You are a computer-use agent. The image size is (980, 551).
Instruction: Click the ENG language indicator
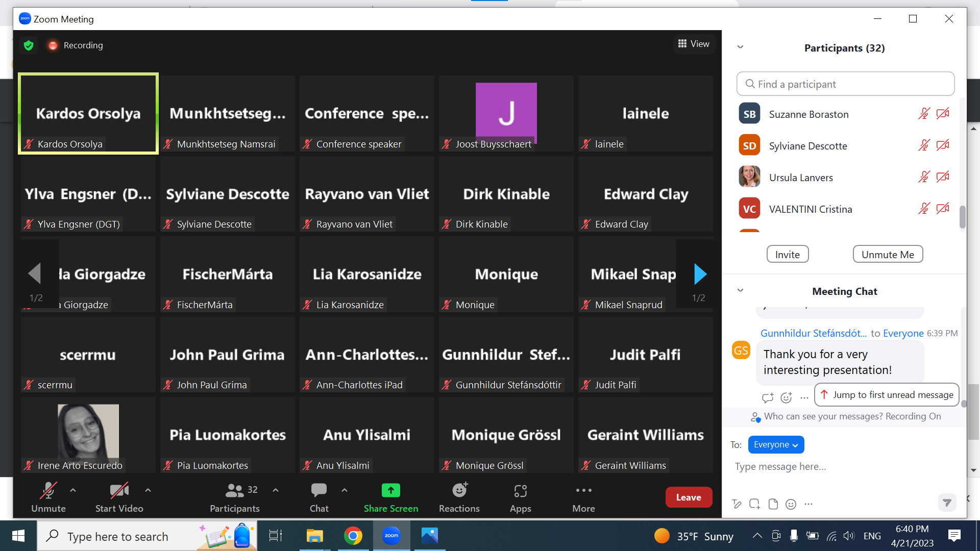pyautogui.click(x=872, y=536)
